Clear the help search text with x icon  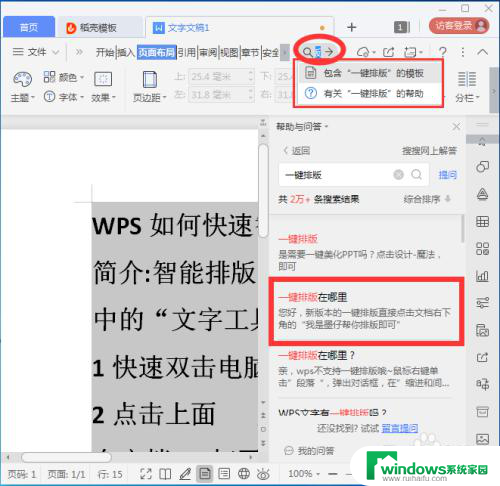(398, 174)
